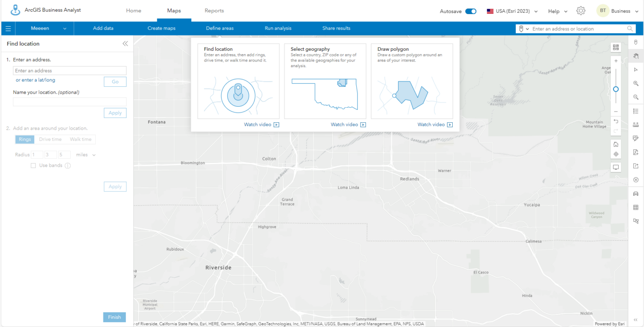
Task: Click the Go button
Action: coord(115,82)
